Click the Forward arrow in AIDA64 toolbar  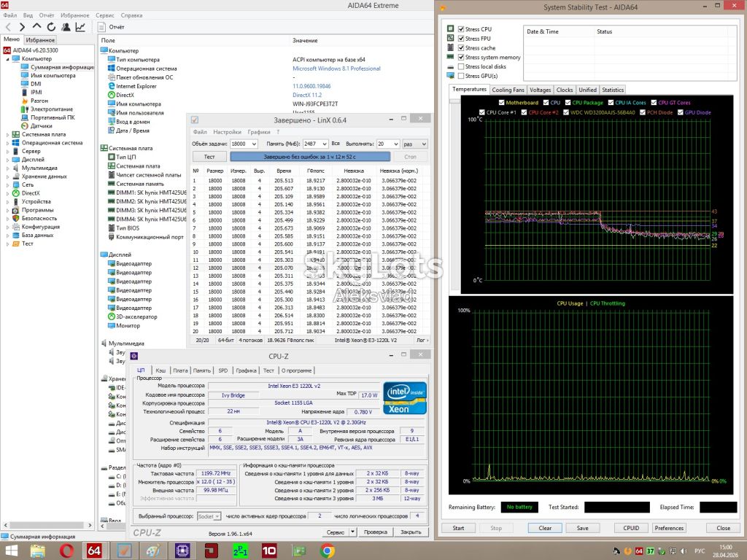22,27
